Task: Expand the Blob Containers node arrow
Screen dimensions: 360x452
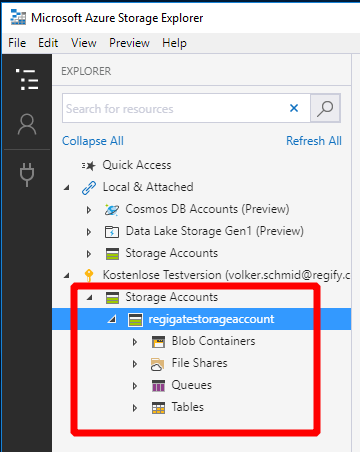Action: point(135,342)
